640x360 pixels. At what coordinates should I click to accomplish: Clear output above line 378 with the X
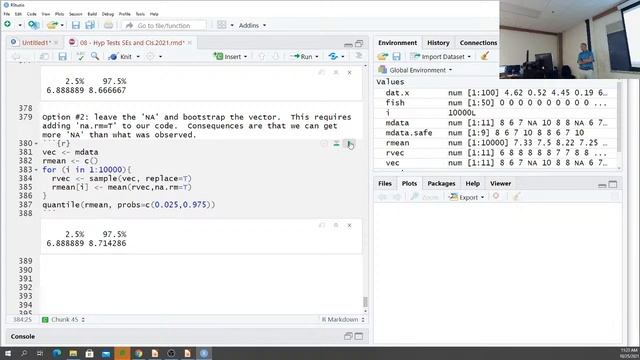pyautogui.click(x=349, y=72)
